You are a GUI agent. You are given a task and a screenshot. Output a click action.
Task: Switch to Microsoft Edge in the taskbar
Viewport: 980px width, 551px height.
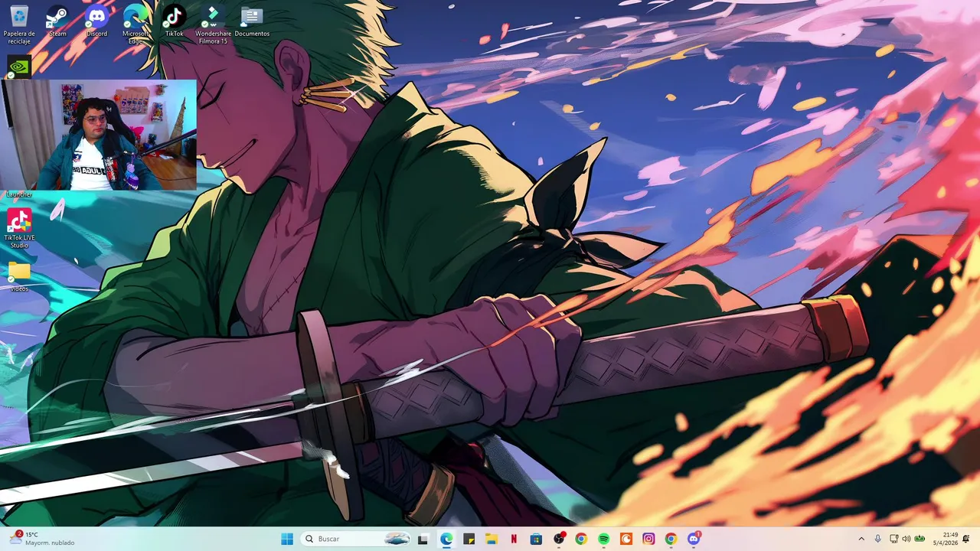pos(446,539)
